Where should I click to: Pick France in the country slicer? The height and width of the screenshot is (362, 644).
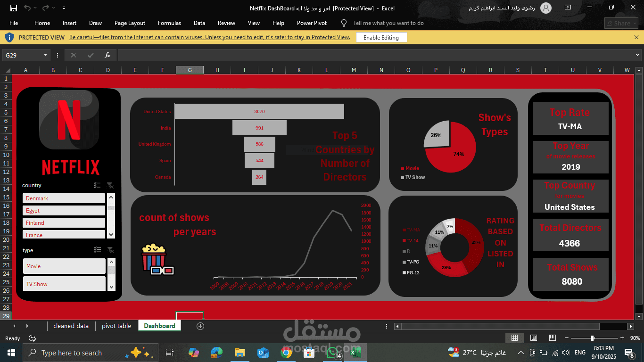tap(64, 234)
